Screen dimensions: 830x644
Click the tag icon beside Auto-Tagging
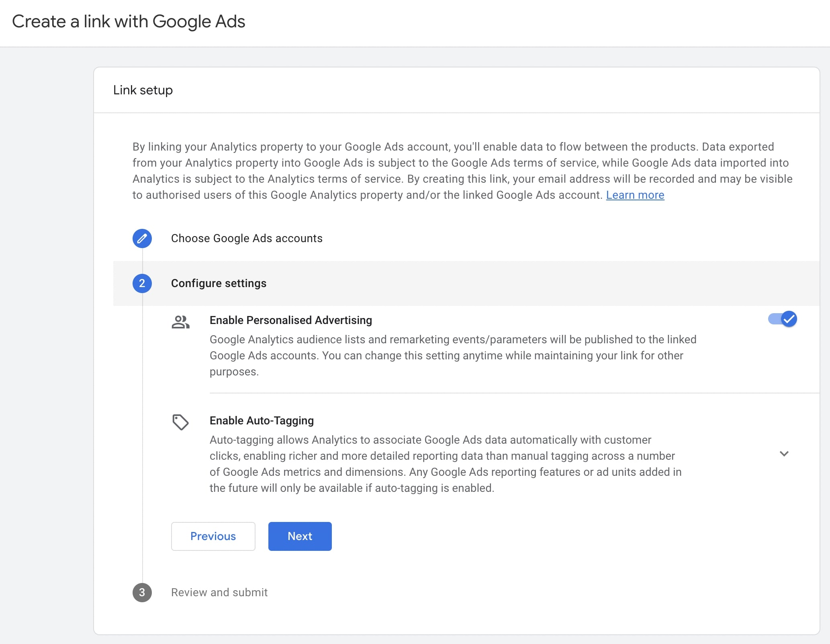180,422
